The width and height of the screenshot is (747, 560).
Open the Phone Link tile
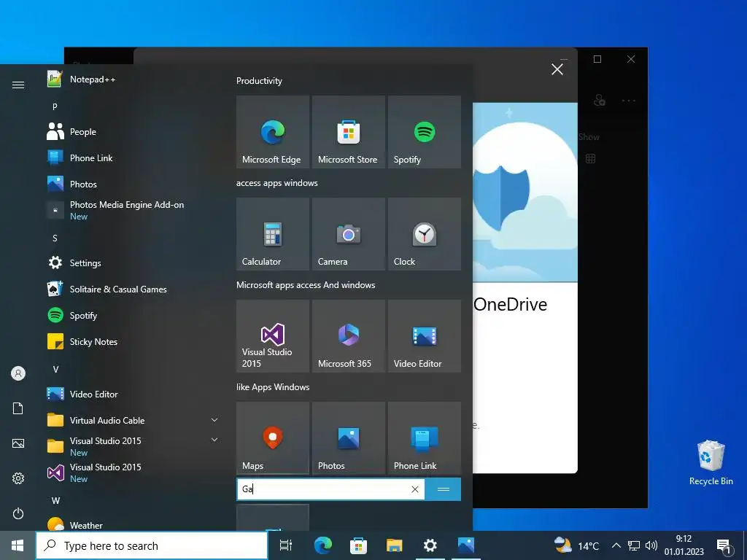pos(425,438)
